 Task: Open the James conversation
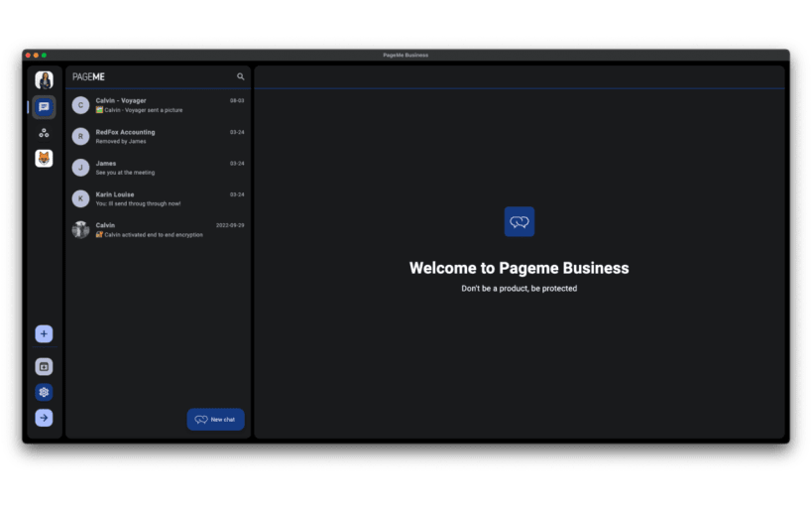point(158,168)
